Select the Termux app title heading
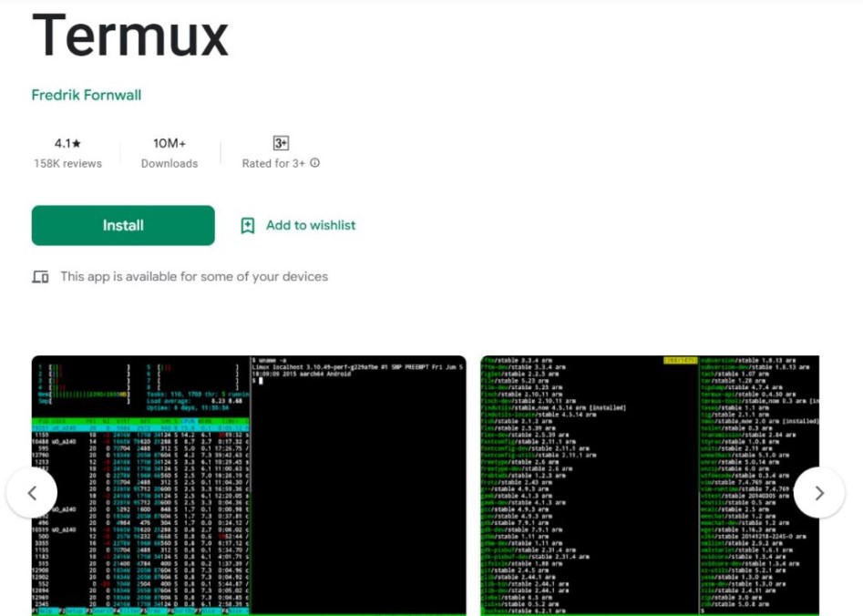 coord(131,36)
